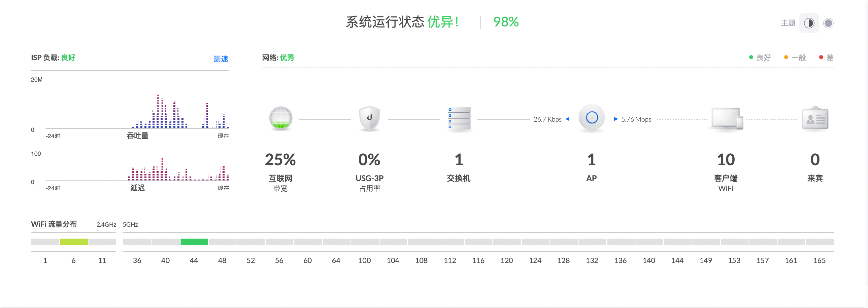Viewport: 868px width, 308px height.
Task: Click the AP access point icon
Action: 591,118
